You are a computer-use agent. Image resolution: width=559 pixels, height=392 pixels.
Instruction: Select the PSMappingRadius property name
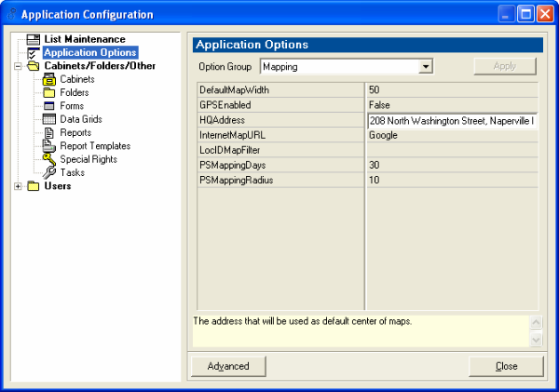click(236, 180)
